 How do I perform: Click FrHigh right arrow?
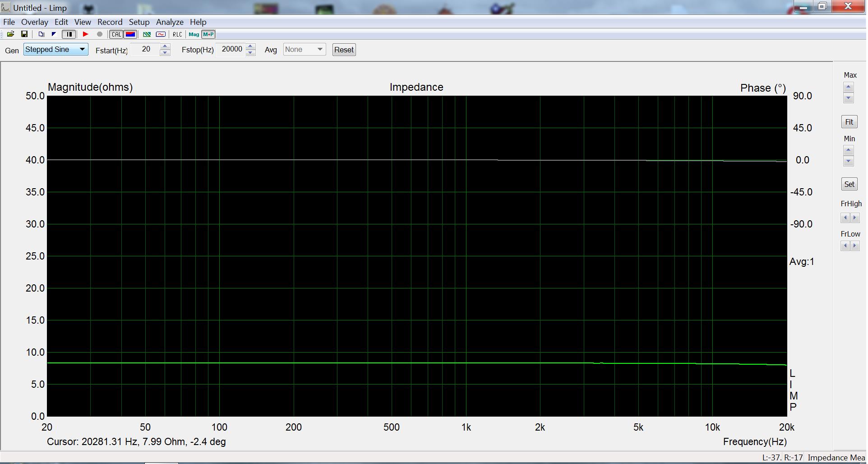point(854,218)
